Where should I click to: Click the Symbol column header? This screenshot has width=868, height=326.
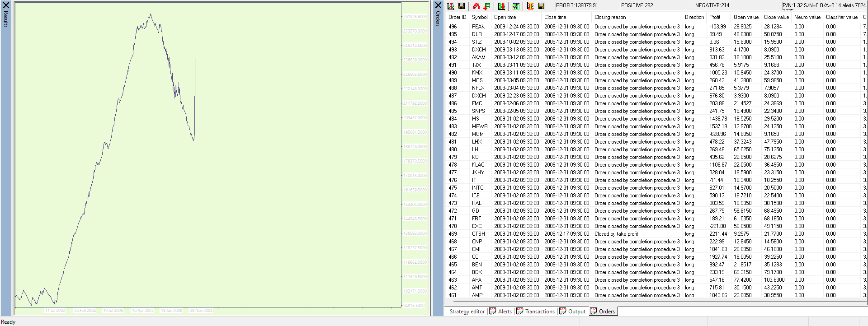[480, 17]
